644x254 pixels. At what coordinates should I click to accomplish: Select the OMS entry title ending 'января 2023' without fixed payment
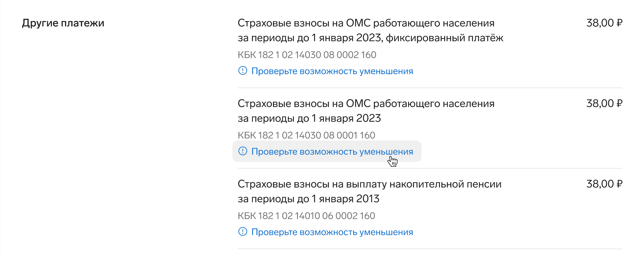366,111
